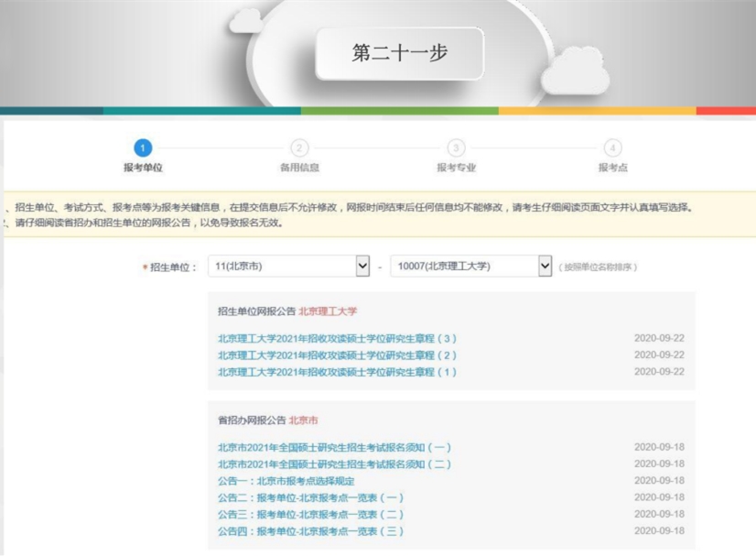The image size is (756, 556).
Task: Select the 备用信息 step label
Action: pos(299,169)
